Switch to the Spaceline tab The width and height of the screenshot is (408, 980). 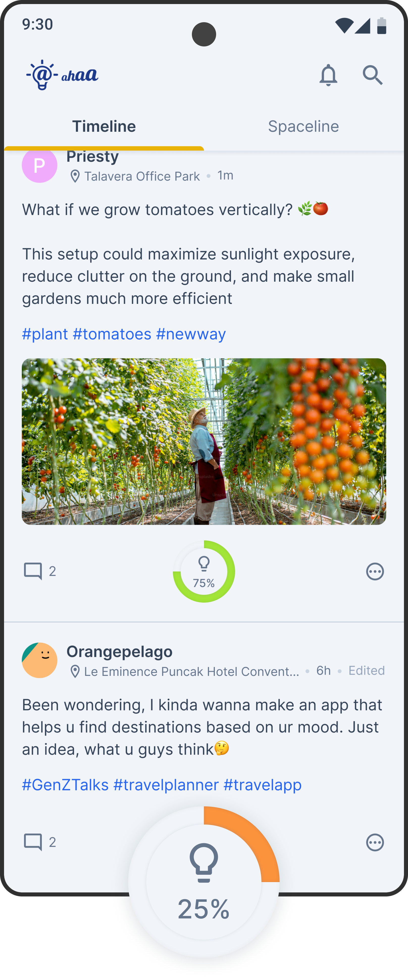pos(303,126)
